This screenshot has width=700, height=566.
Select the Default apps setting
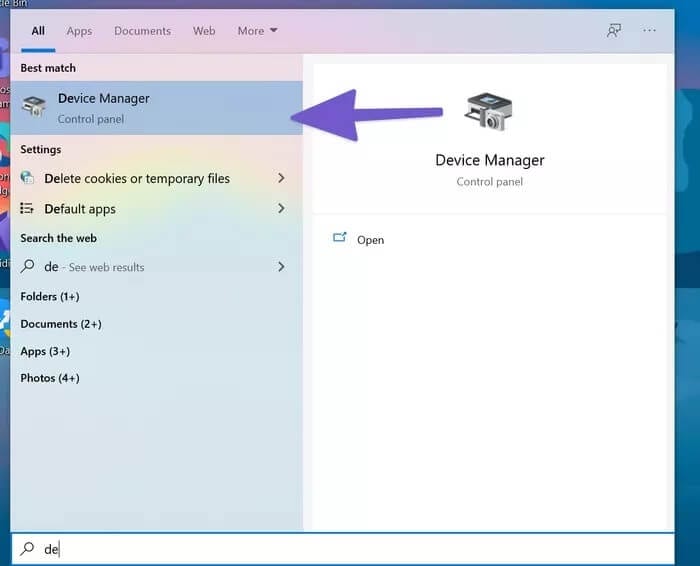[156, 208]
